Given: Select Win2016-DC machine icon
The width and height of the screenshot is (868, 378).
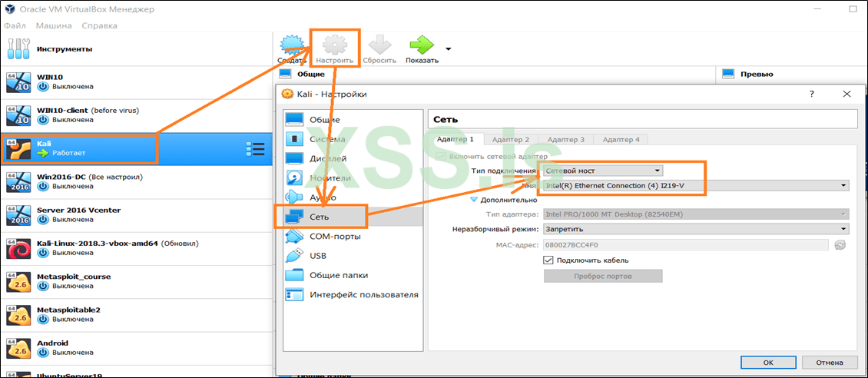Looking at the screenshot, I should 18,182.
